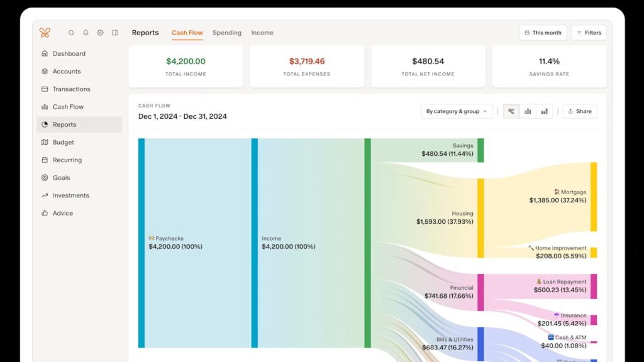Select the Cash Flow sidebar icon

44,106
